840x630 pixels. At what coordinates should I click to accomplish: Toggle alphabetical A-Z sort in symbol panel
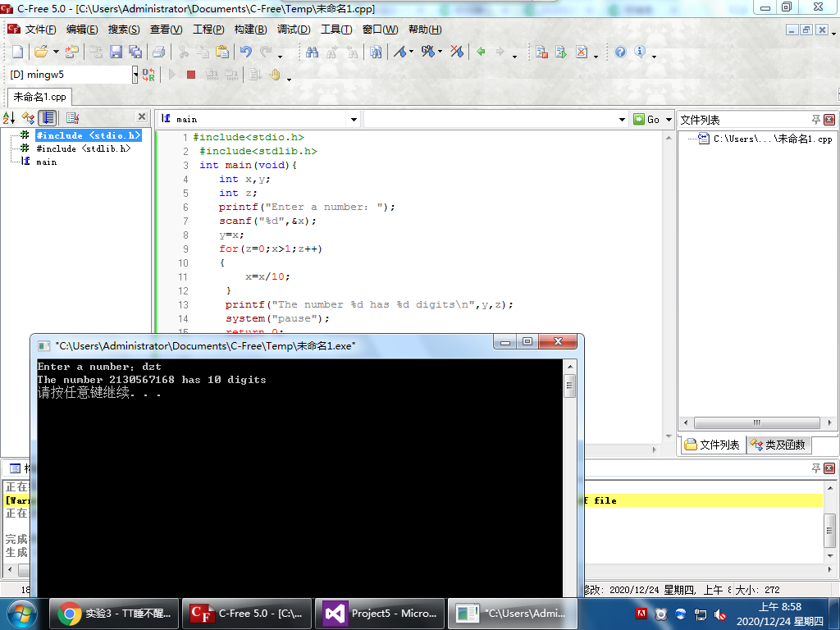(x=9, y=118)
